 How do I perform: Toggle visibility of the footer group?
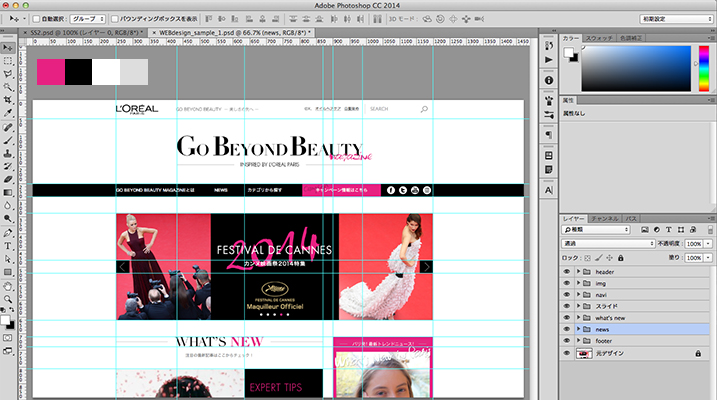click(x=566, y=340)
